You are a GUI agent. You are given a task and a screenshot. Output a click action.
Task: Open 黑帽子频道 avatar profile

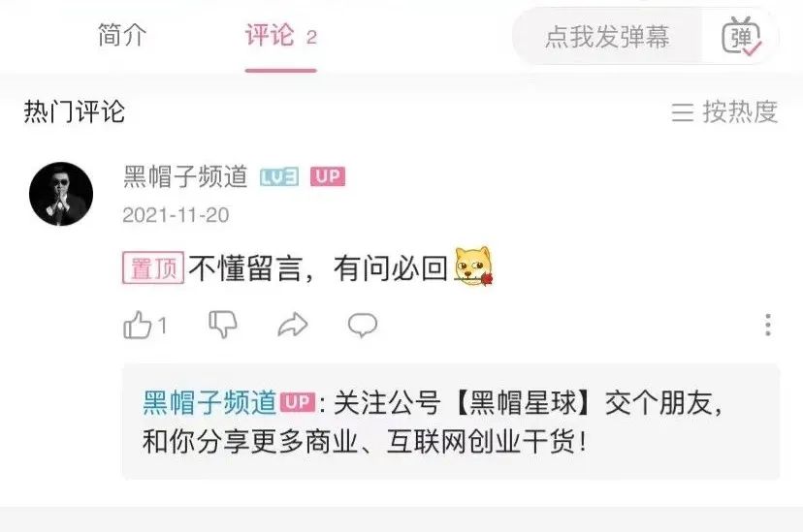point(61,194)
